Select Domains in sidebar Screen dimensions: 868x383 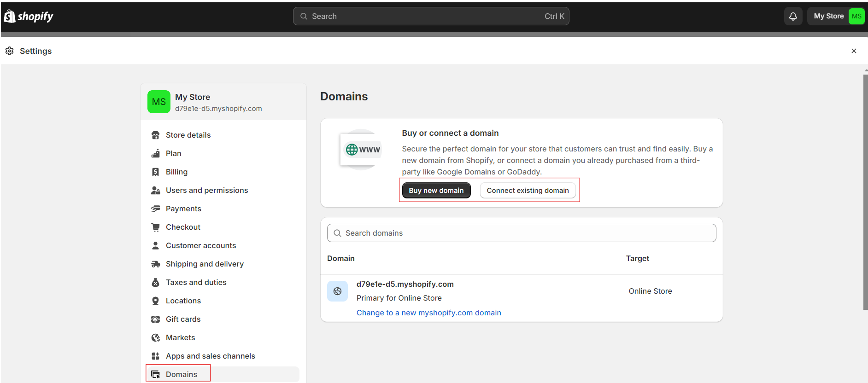coord(223,374)
